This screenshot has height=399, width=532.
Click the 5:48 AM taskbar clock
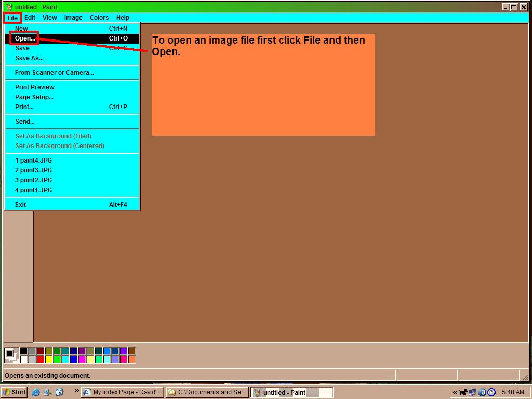[513, 392]
